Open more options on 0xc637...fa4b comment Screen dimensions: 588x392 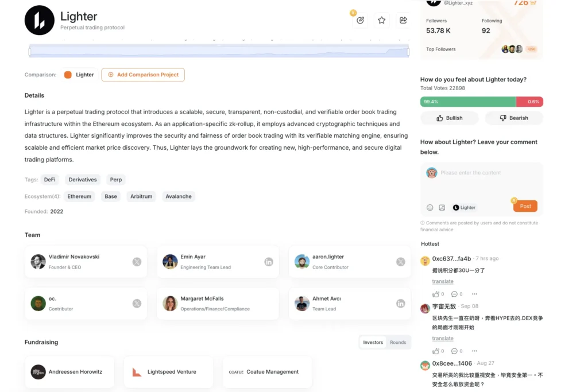pos(474,294)
